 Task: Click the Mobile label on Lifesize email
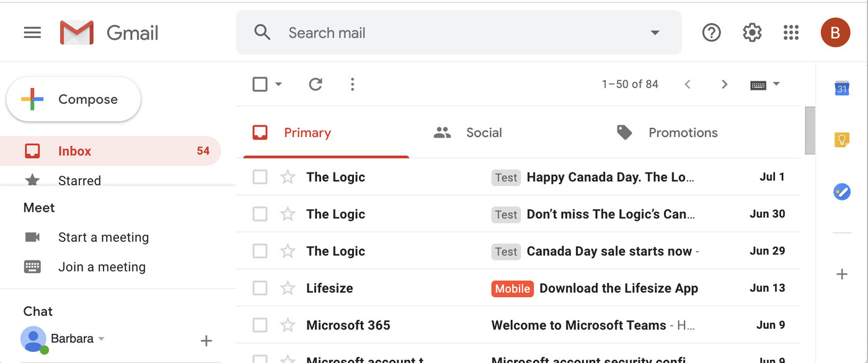click(512, 289)
